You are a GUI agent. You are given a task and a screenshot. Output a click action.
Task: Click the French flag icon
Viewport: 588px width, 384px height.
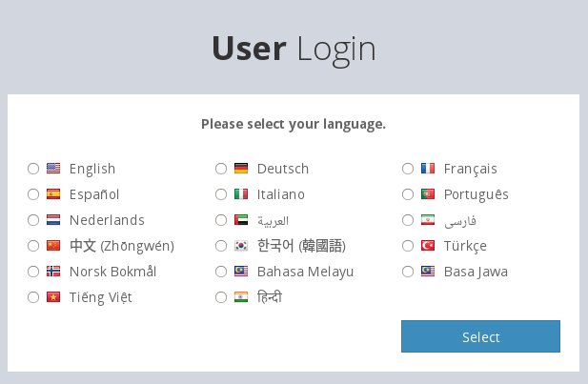pos(428,169)
